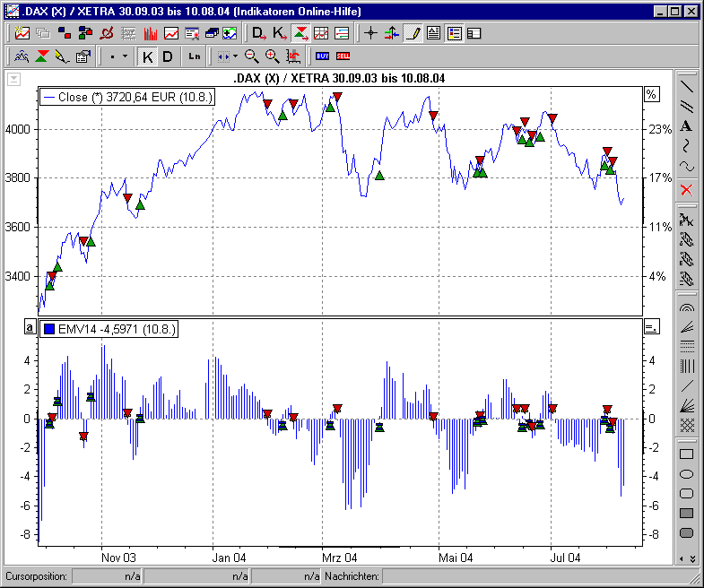Image resolution: width=704 pixels, height=588 pixels.
Task: Select the trend line drawing tool
Action: pos(687,87)
